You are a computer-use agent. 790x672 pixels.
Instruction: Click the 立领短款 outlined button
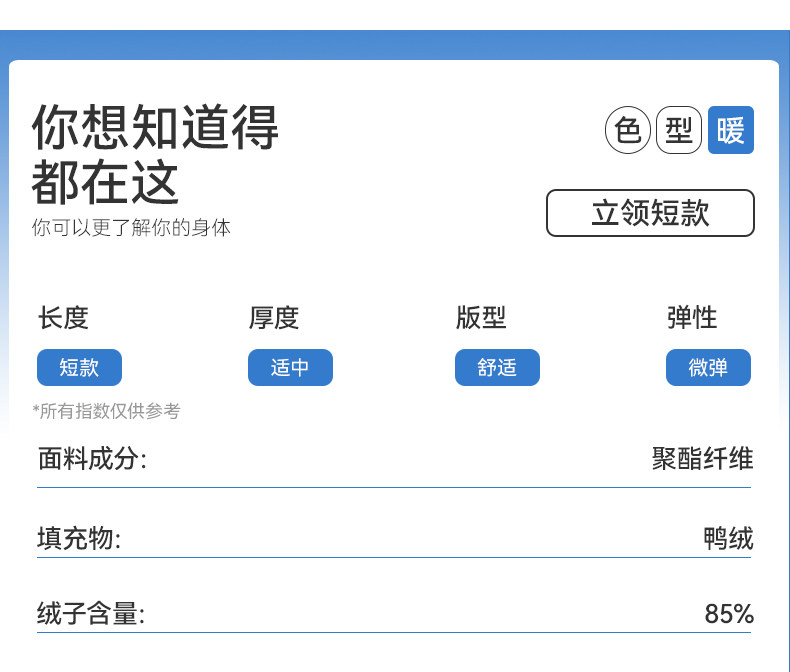pyautogui.click(x=650, y=213)
